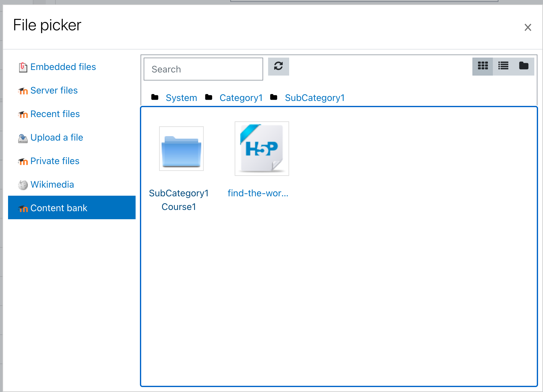Click the find-the-wor... file name
The height and width of the screenshot is (392, 543).
[258, 193]
